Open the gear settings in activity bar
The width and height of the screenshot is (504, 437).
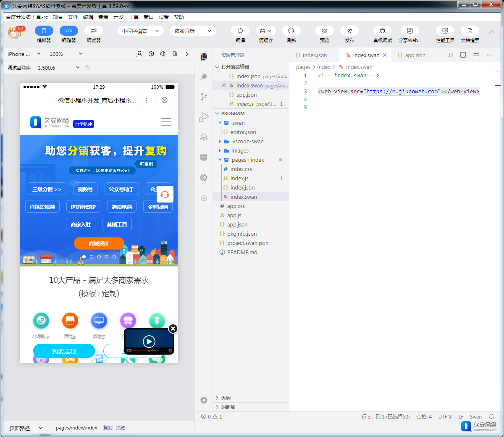tap(204, 400)
